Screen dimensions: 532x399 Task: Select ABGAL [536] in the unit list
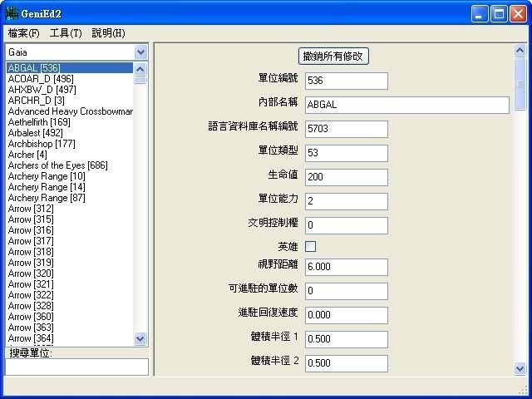[x=70, y=68]
